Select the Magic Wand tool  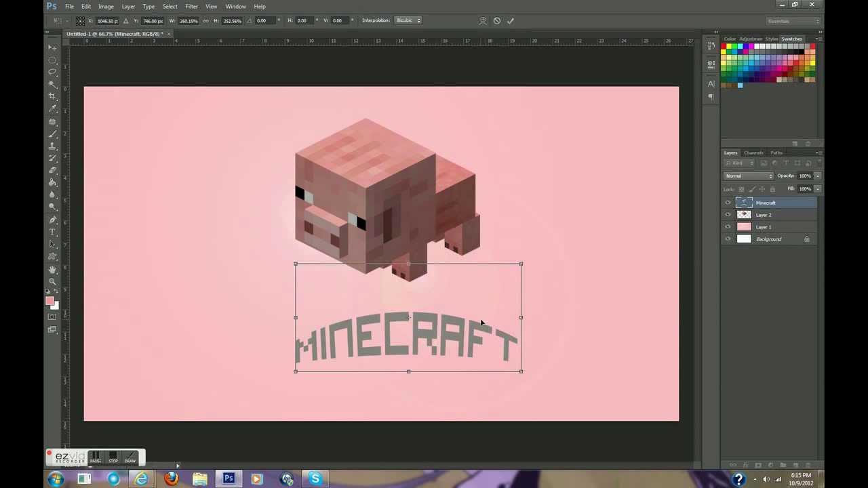tap(52, 84)
